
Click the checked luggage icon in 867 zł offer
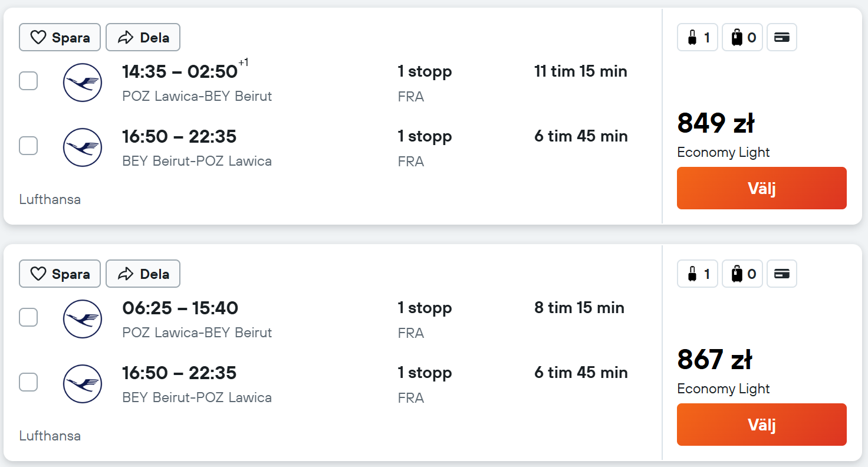click(x=742, y=274)
